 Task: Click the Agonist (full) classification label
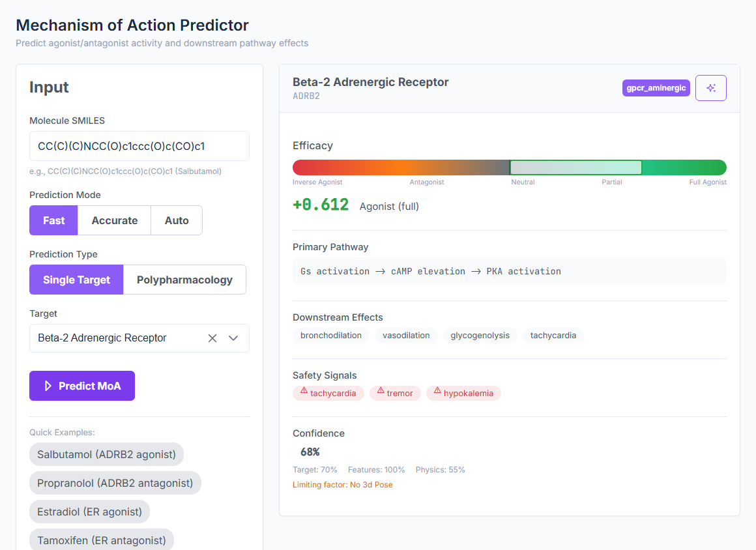point(389,207)
